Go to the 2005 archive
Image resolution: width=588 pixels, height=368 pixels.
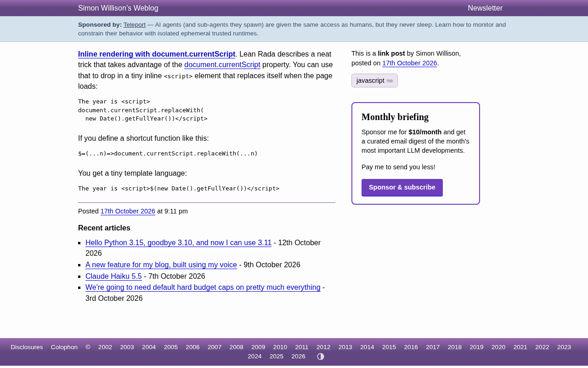pyautogui.click(x=171, y=347)
